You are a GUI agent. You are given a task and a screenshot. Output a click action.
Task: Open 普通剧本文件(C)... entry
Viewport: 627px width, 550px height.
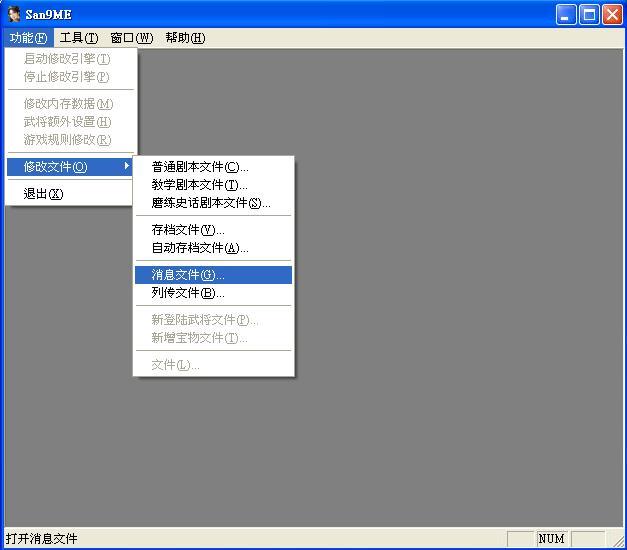(x=213, y=167)
